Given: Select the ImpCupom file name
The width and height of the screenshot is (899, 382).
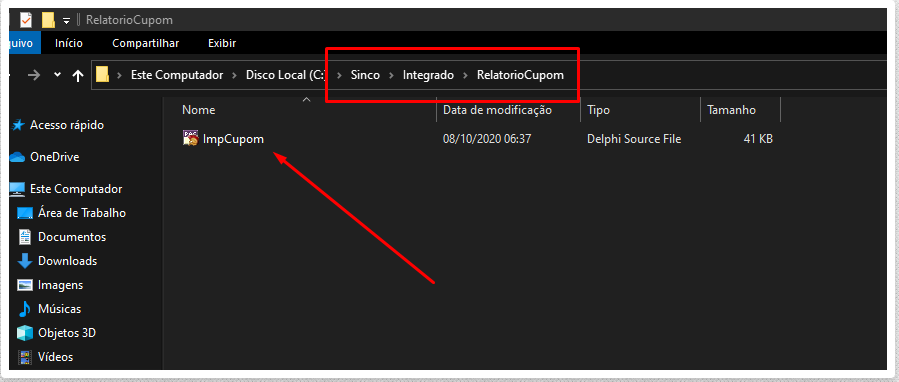Looking at the screenshot, I should [x=233, y=139].
